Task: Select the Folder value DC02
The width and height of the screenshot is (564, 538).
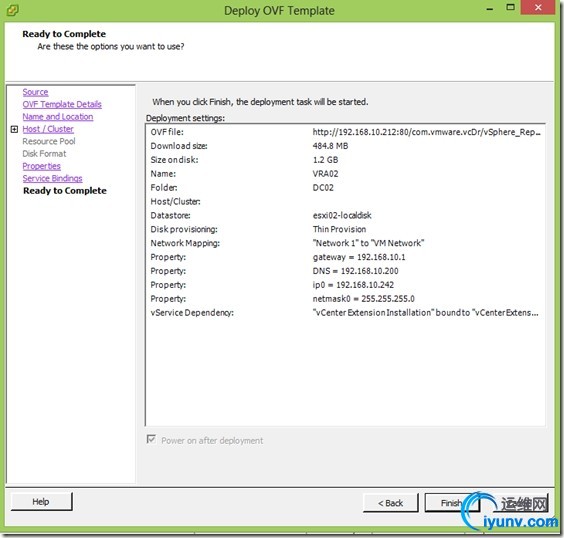Action: [323, 188]
